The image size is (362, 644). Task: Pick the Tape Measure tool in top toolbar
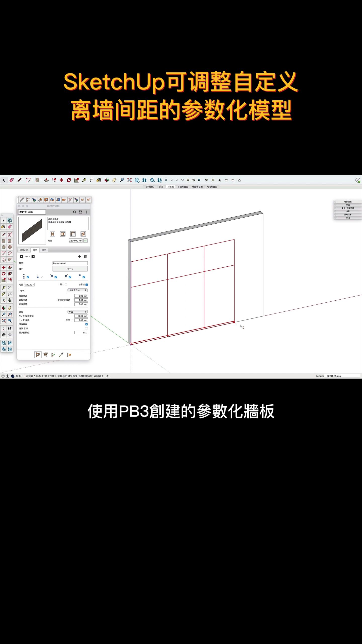point(84,180)
